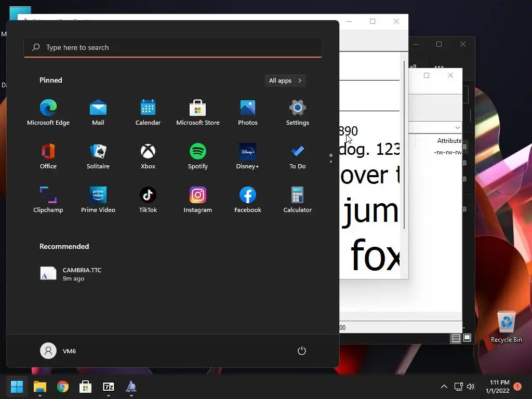Viewport: 532px width, 399px height.
Task: Open the VM6 user account menu
Action: [58, 351]
